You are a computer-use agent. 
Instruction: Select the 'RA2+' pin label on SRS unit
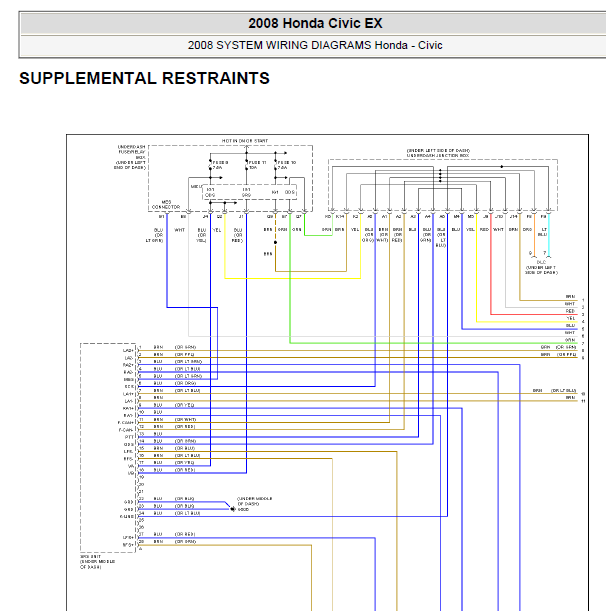(128, 365)
